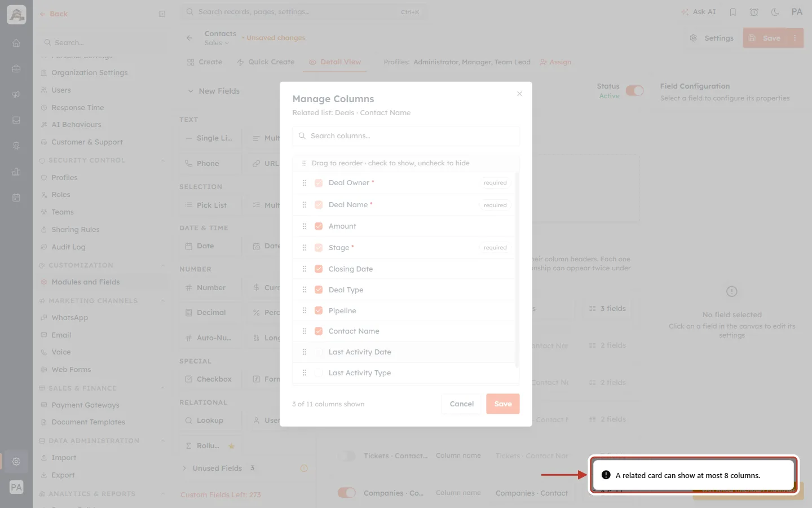
Task: Open the bar chart reports icon in left rail
Action: (16, 172)
